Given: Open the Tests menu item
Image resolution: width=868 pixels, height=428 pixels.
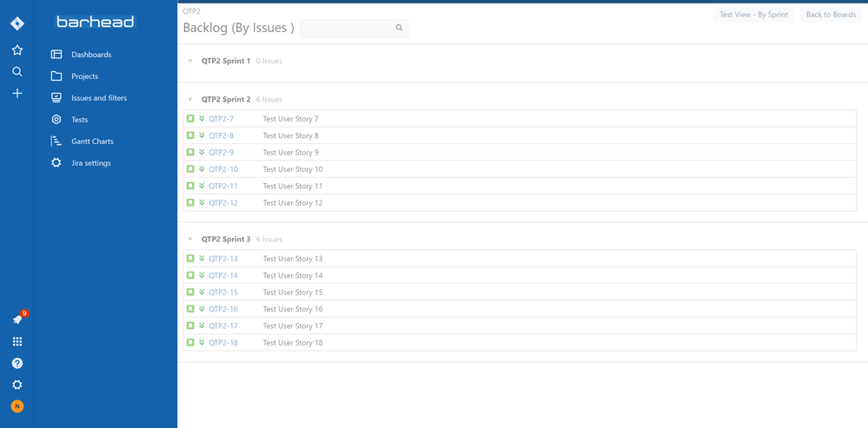Looking at the screenshot, I should (80, 120).
